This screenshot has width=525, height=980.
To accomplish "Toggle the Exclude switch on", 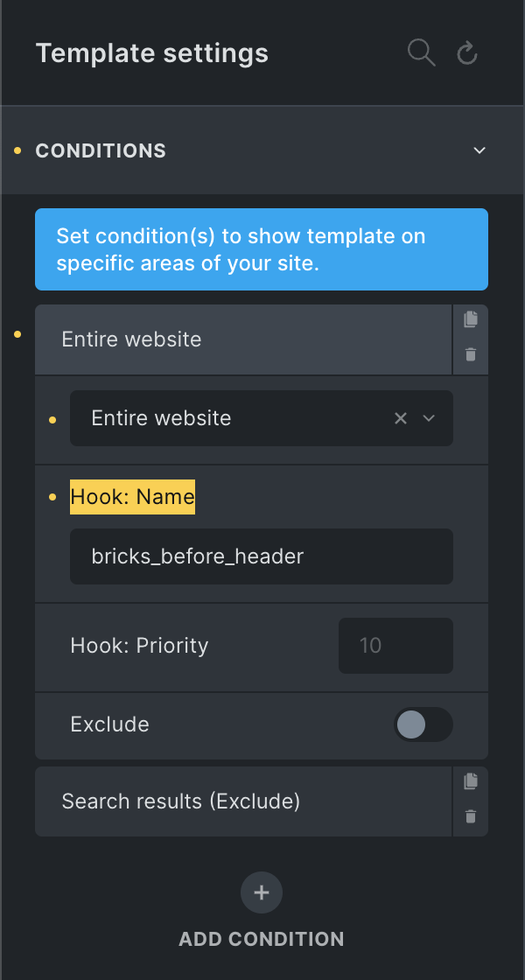I will coord(423,724).
